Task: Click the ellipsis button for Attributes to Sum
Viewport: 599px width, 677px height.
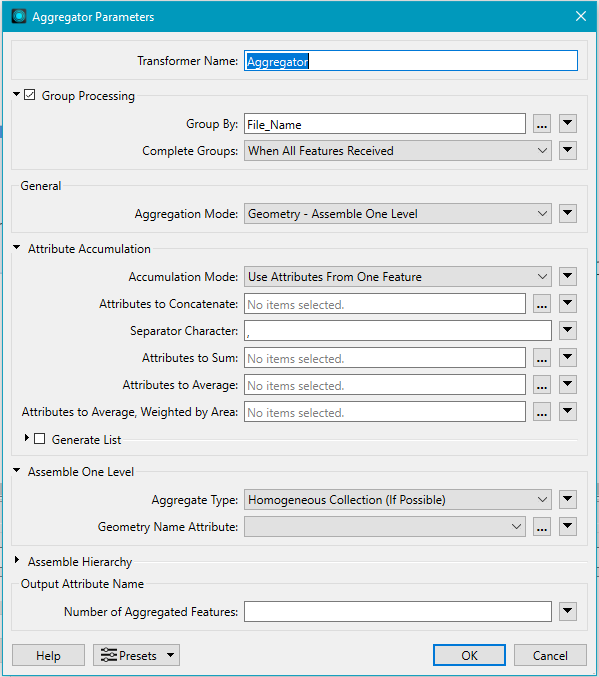Action: 542,358
